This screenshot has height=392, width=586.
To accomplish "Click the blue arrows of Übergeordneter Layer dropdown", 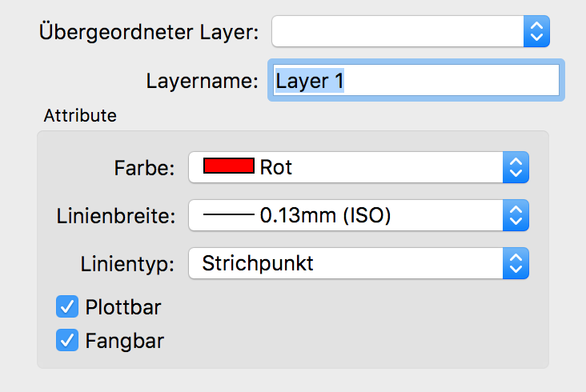I will click(x=536, y=32).
